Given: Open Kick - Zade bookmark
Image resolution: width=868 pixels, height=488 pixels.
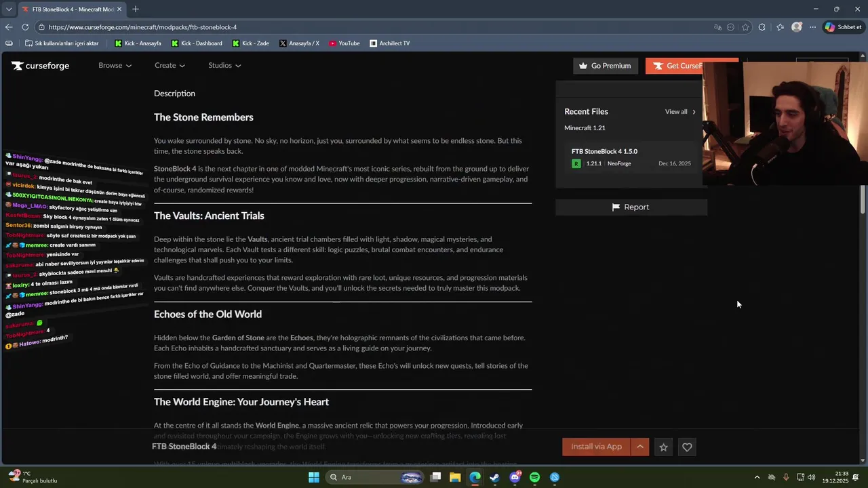Looking at the screenshot, I should click(x=250, y=43).
